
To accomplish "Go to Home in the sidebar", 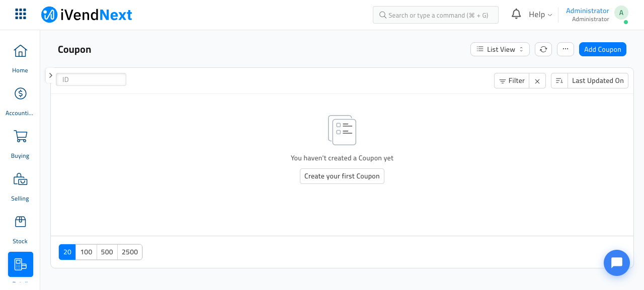I will (x=20, y=51).
